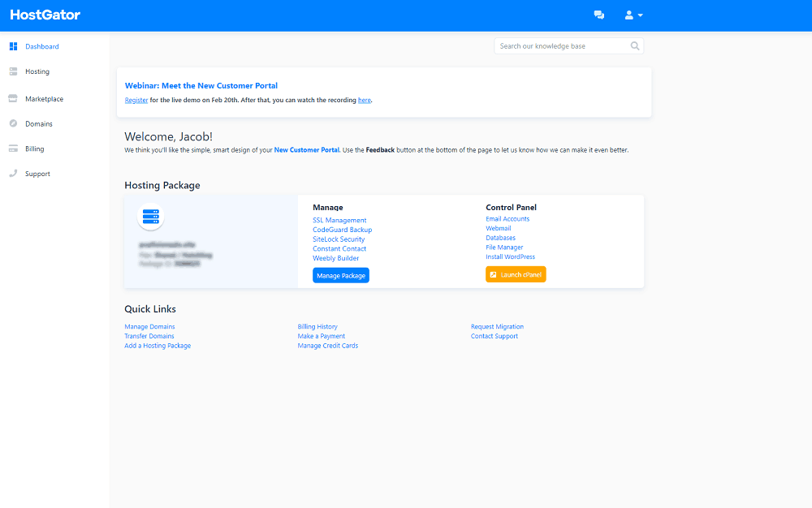The image size is (812, 508).
Task: Click the Hosting server icon in sidebar
Action: (14, 71)
